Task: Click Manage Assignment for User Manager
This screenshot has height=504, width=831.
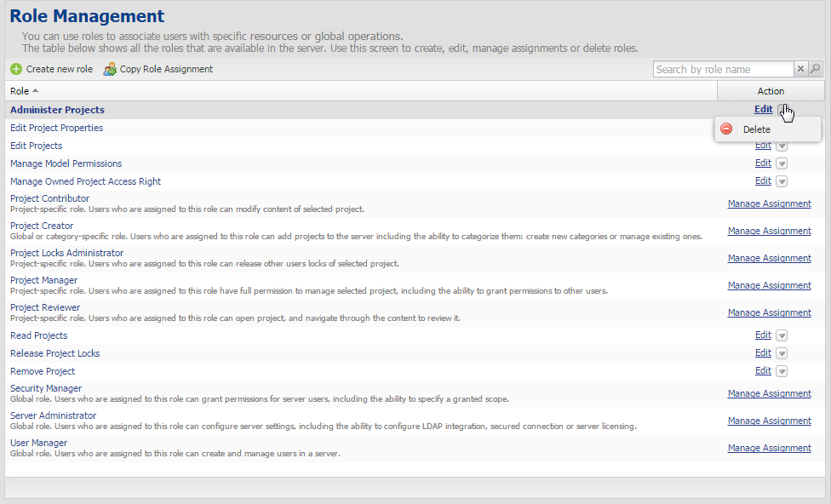Action: tap(769, 448)
